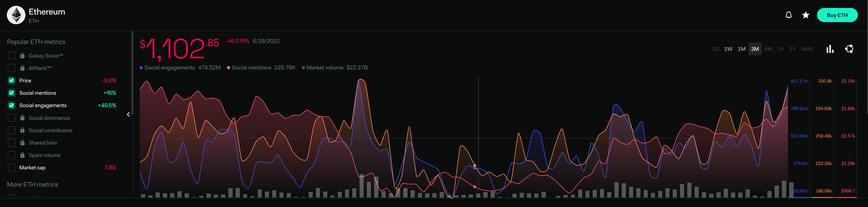Toggle the Social dominance checkbox
The image size is (868, 207).
tap(12, 118)
